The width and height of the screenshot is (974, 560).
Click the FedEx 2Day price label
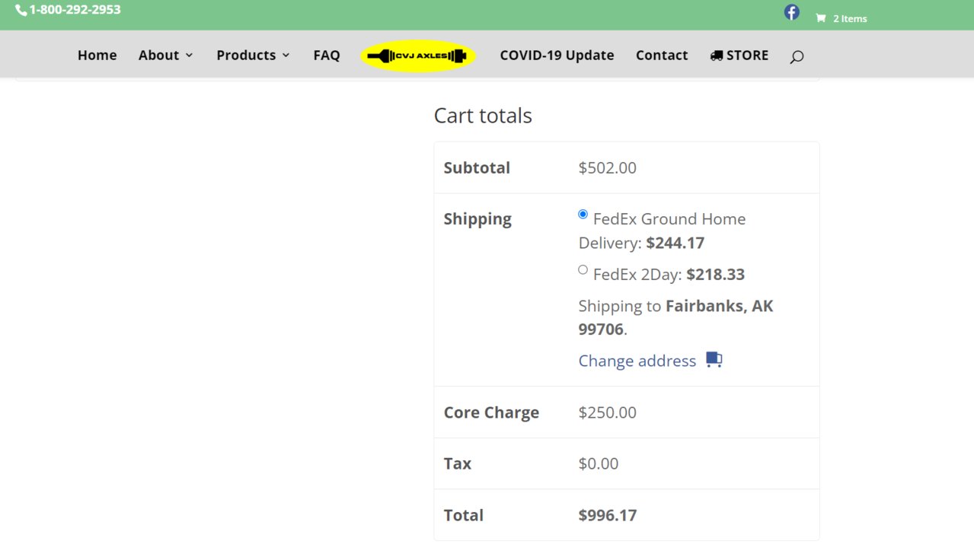tap(715, 275)
